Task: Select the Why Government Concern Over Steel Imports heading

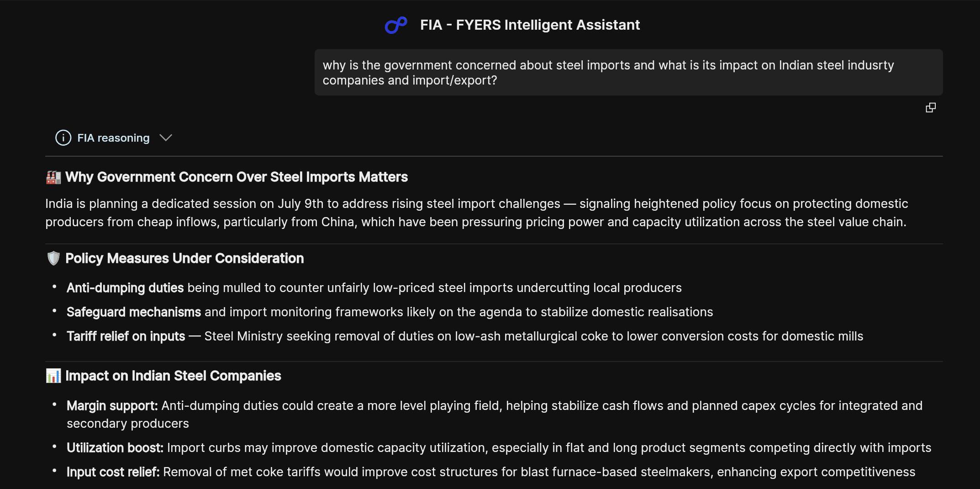Action: click(x=237, y=177)
